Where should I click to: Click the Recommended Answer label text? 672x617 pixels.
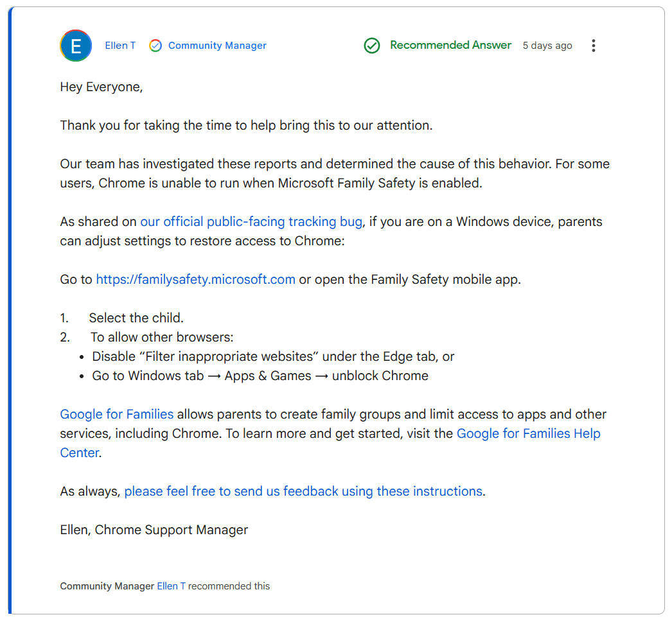tap(450, 45)
